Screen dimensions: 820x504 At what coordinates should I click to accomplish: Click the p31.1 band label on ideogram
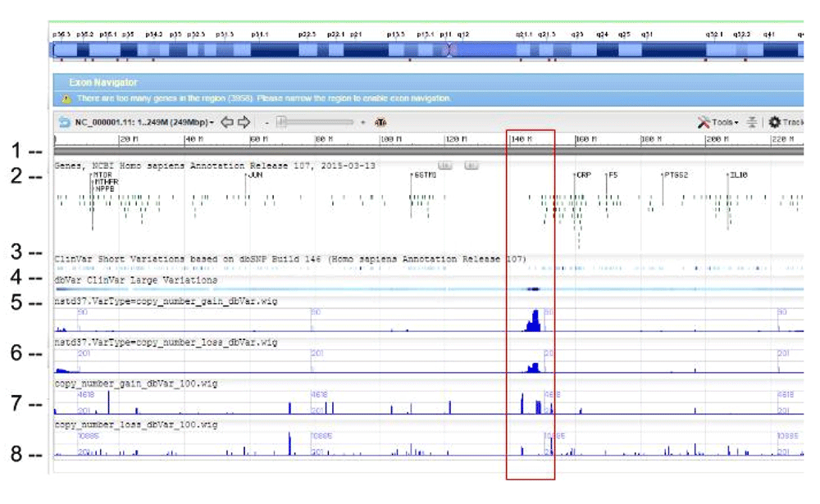coord(260,34)
